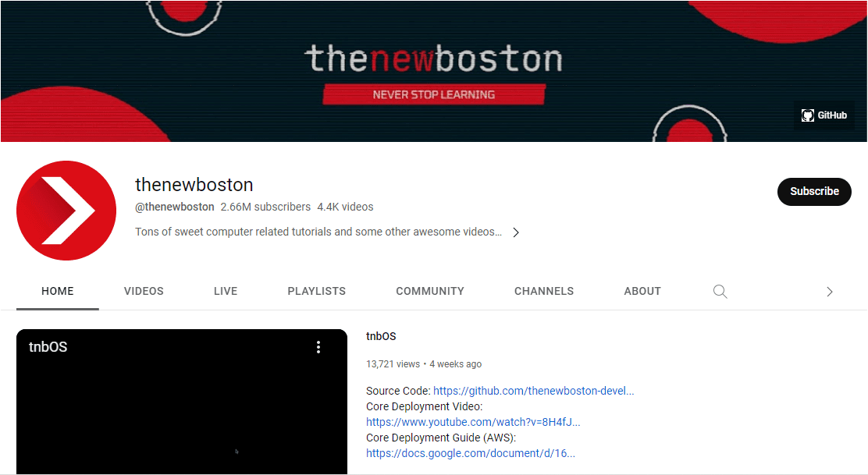Click the tnbOS video title beside player
Screen dimensions: 868x475
[381, 336]
